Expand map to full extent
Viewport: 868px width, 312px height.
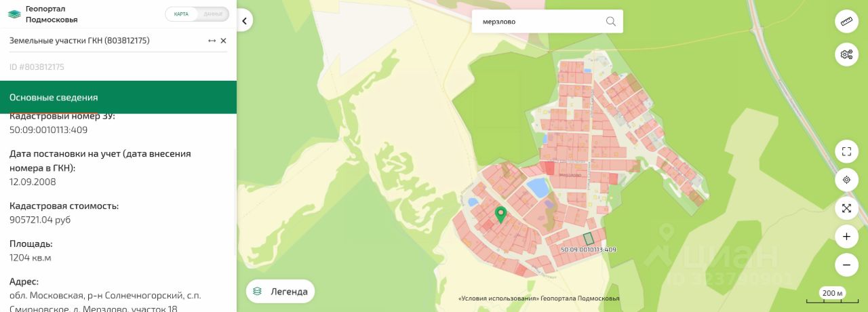point(846,208)
